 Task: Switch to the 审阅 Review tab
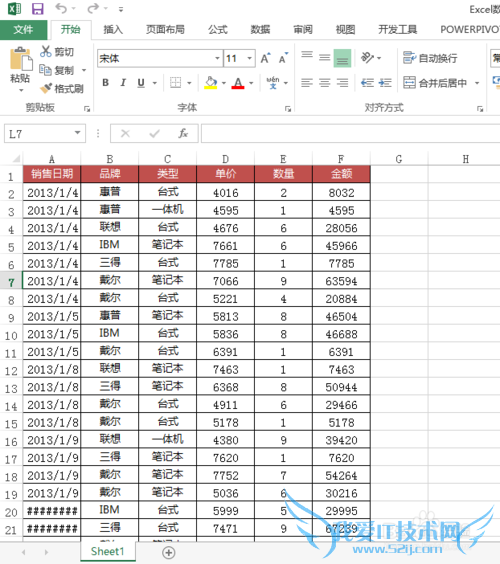(x=303, y=29)
